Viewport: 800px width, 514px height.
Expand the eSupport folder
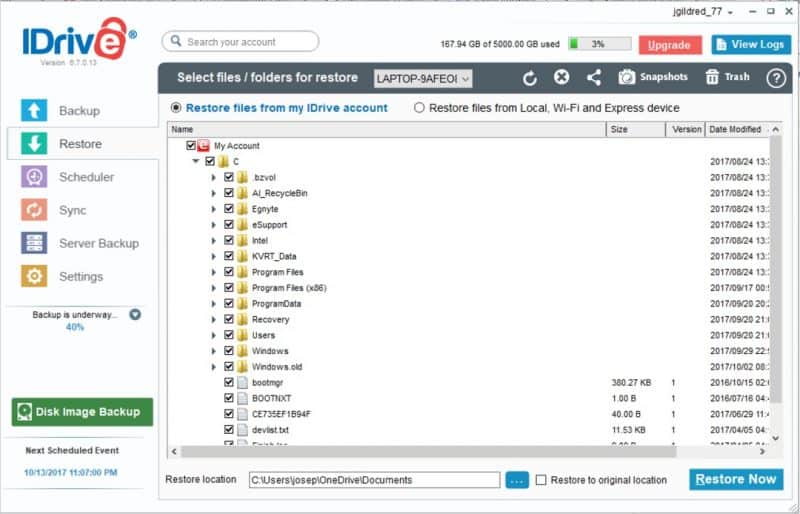(213, 225)
